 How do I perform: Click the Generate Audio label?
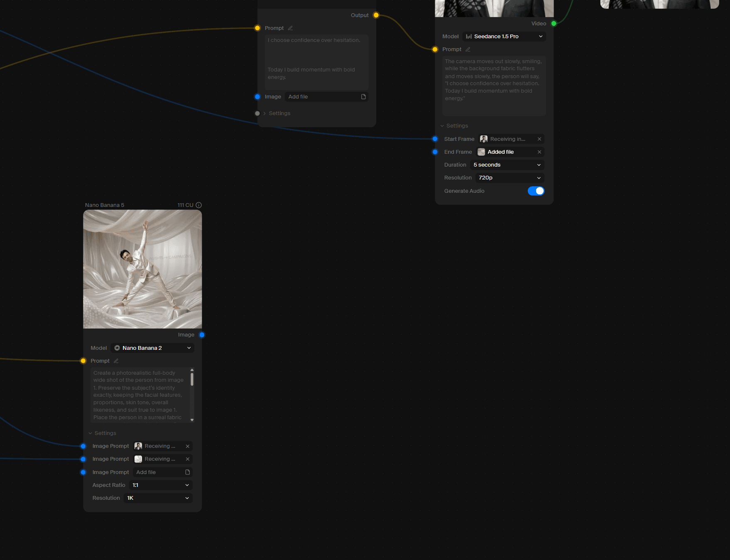[464, 191]
